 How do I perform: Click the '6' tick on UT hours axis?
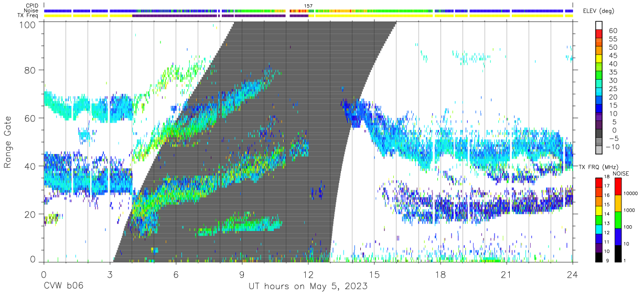tap(176, 274)
